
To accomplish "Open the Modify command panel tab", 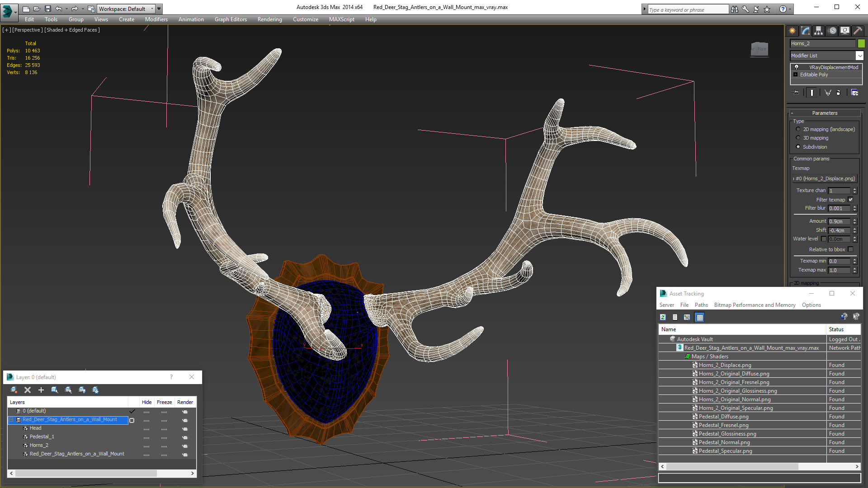I will pyautogui.click(x=806, y=31).
